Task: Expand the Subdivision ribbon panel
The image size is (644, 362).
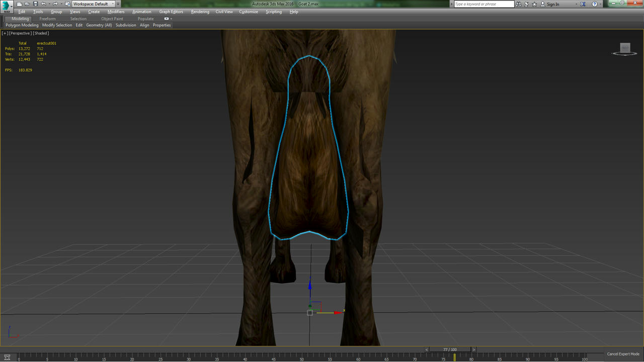Action: [126, 25]
